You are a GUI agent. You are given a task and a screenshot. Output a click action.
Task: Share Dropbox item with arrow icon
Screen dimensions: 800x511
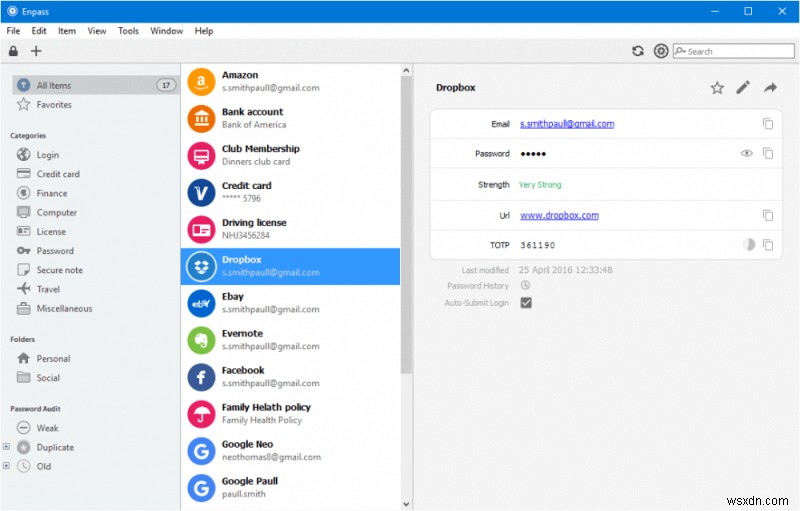click(770, 88)
